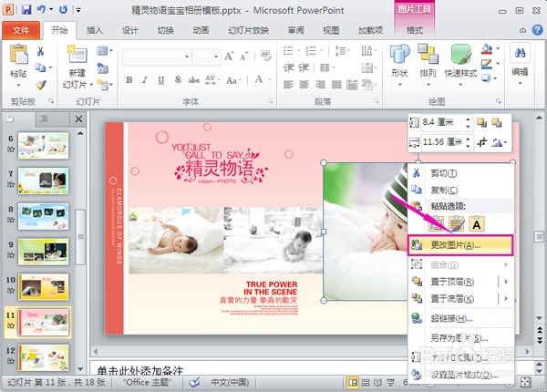Choose Hyperlink in the context menu

pyautogui.click(x=460, y=318)
